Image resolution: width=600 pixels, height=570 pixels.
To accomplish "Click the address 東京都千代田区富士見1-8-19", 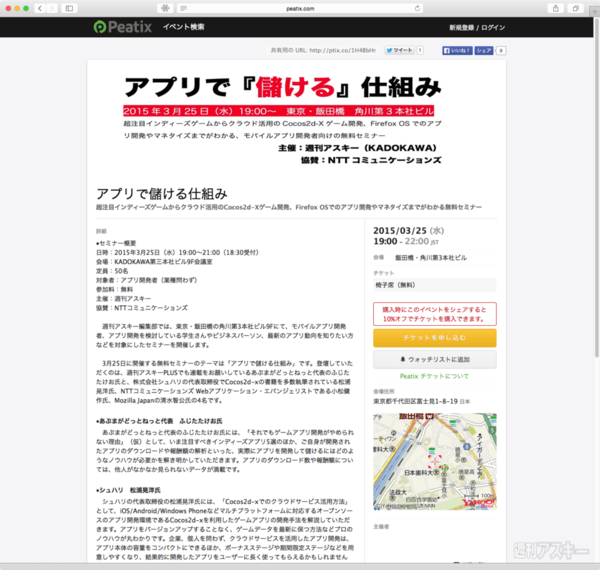I will coord(416,401).
